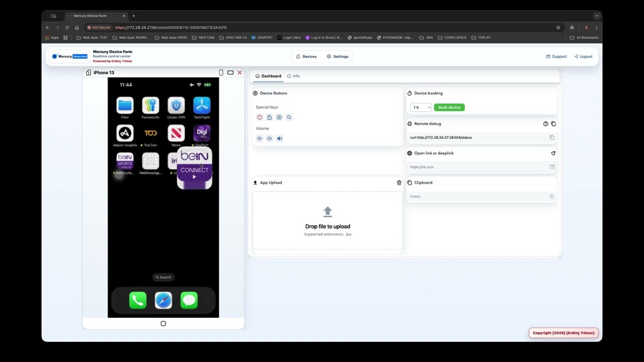This screenshot has width=644, height=362.
Task: Click the power special key icon
Action: point(260,117)
